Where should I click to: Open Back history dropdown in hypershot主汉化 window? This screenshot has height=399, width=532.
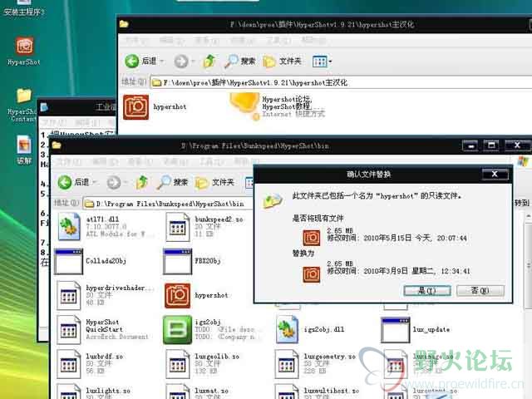(x=162, y=61)
